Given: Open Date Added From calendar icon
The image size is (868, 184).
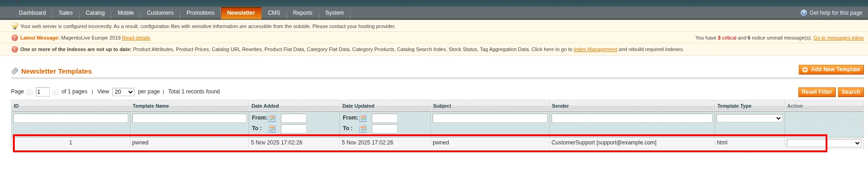Looking at the screenshot, I should pyautogui.click(x=272, y=118).
